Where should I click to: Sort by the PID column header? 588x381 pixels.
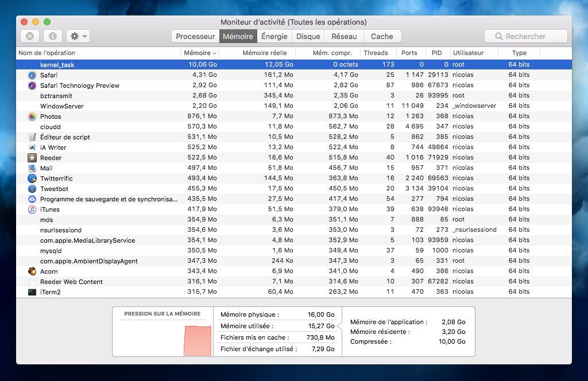coord(436,53)
